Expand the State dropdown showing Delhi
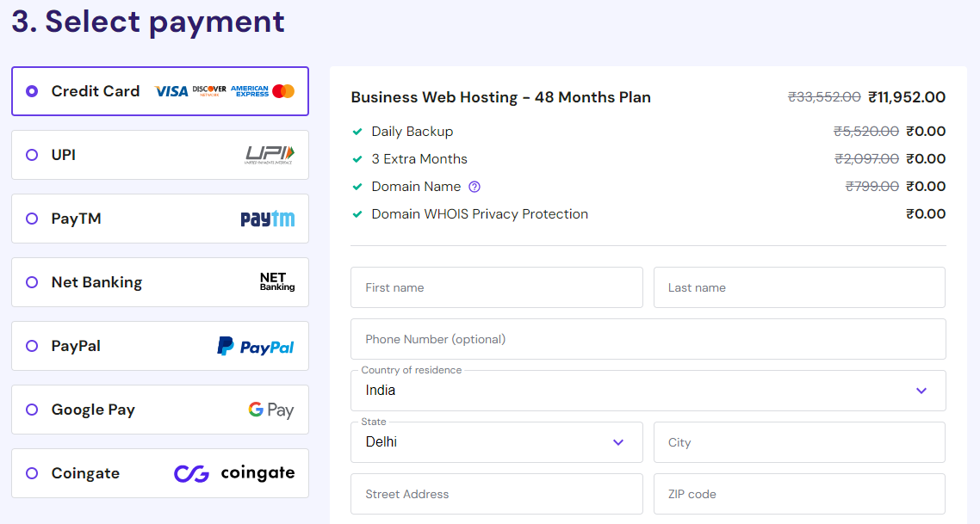Screen dimensions: 980x524 [x=617, y=441]
